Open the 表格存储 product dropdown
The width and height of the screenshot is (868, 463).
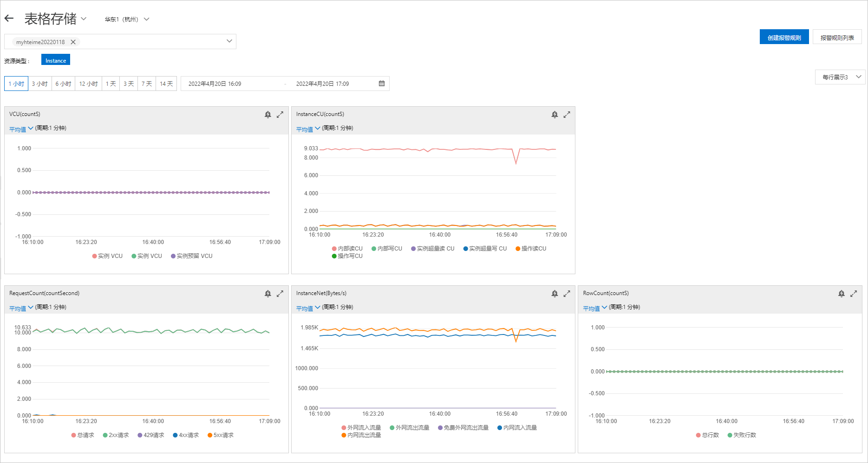(84, 19)
